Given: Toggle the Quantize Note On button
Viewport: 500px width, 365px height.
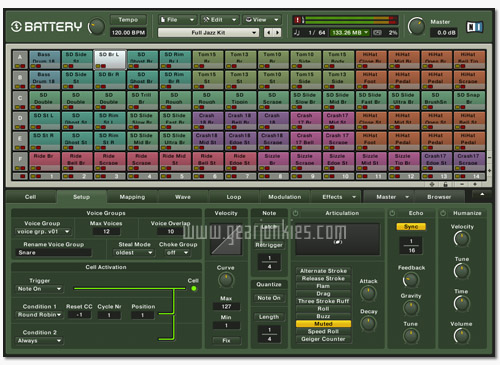Looking at the screenshot, I should 269,298.
